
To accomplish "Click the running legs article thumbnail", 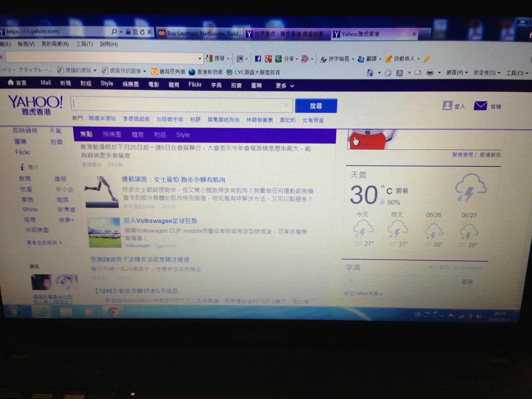I will click(x=102, y=192).
